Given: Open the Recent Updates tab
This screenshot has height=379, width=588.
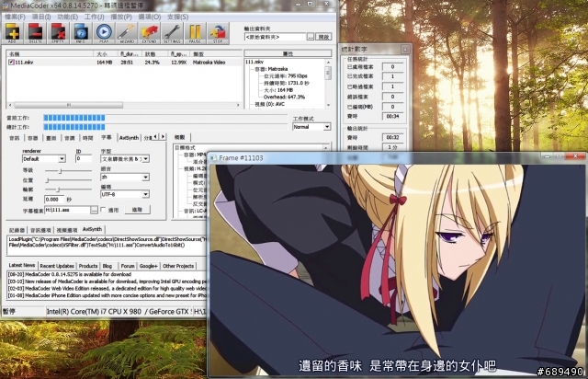Looking at the screenshot, I should [x=57, y=266].
